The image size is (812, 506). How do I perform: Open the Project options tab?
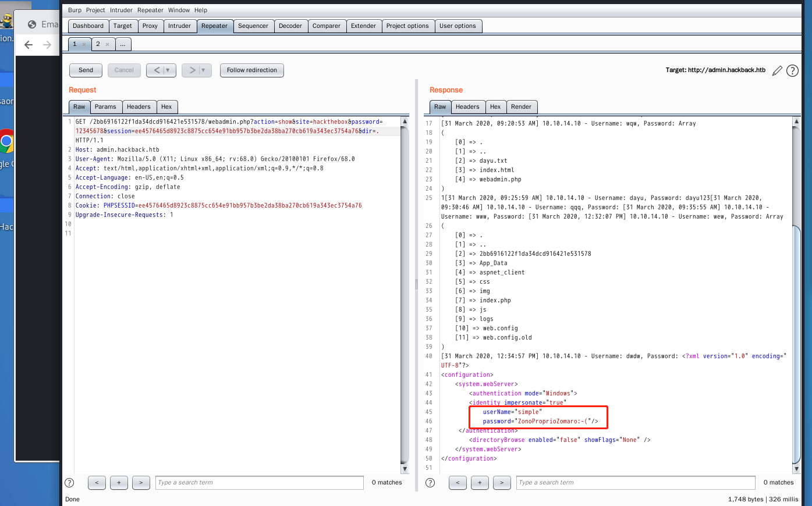tap(407, 26)
